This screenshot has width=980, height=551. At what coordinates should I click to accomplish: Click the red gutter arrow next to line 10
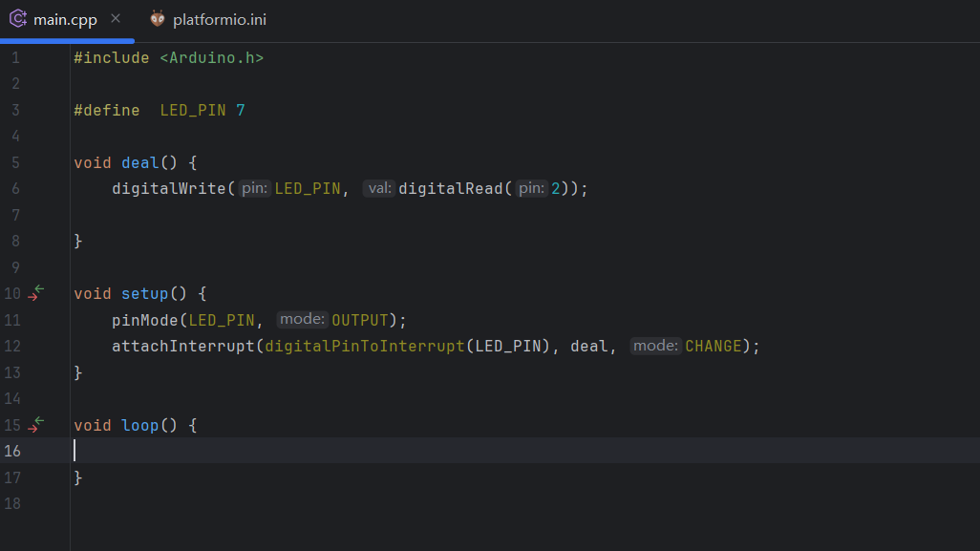point(32,297)
